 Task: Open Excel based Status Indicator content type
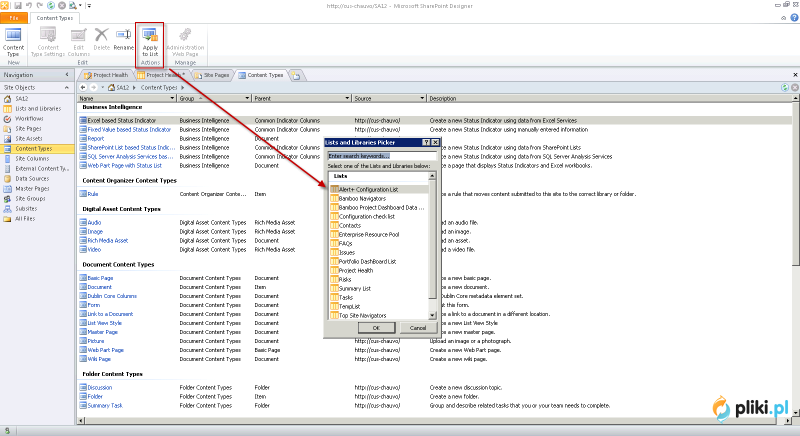coord(121,121)
